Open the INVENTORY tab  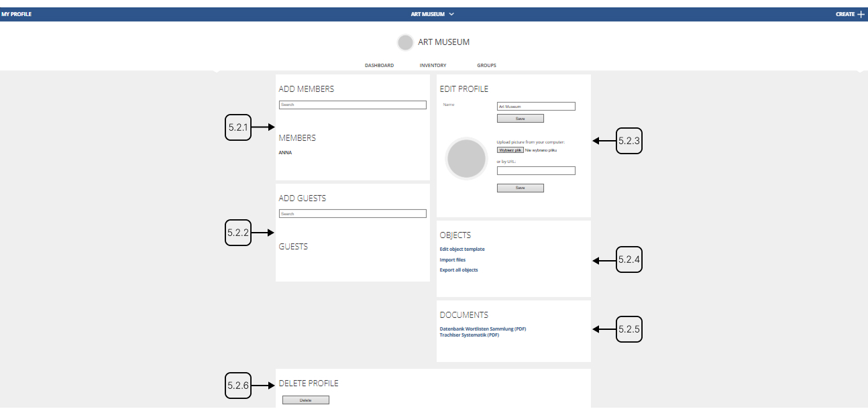(433, 66)
